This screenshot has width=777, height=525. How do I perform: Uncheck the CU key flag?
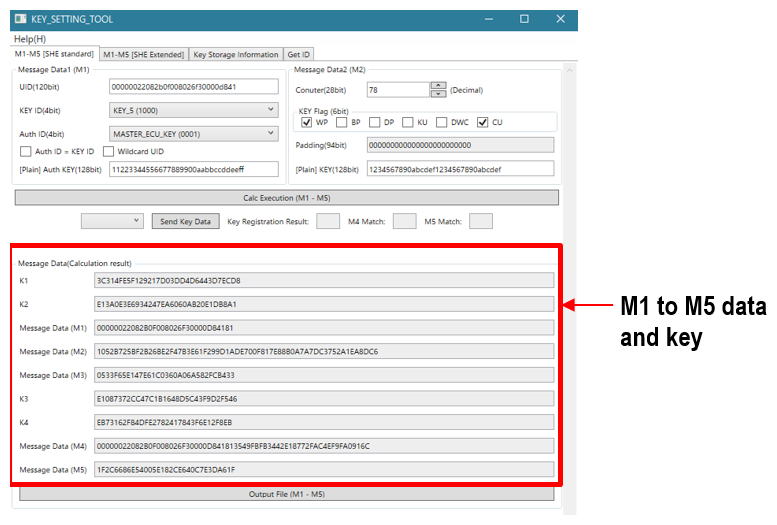(x=483, y=122)
